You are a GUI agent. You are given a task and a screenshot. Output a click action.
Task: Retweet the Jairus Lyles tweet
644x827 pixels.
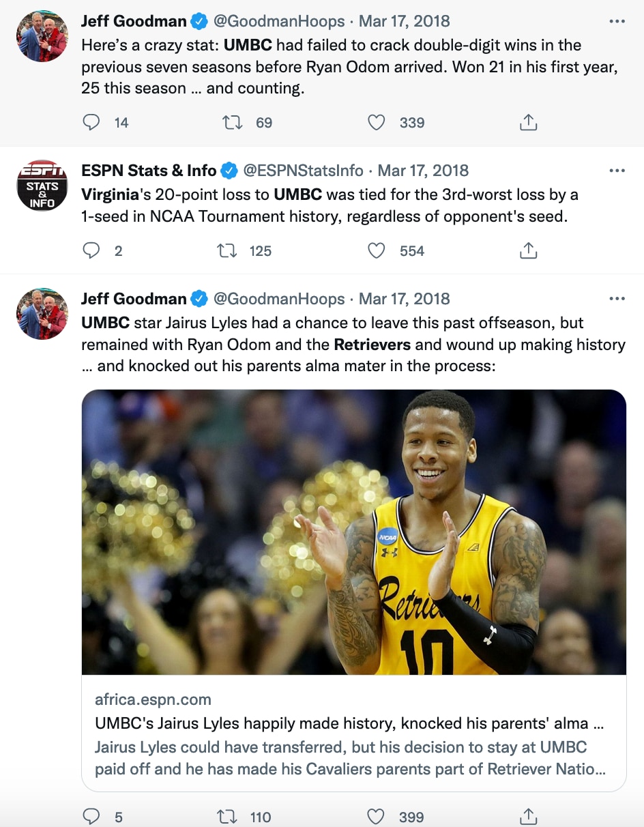pyautogui.click(x=226, y=817)
